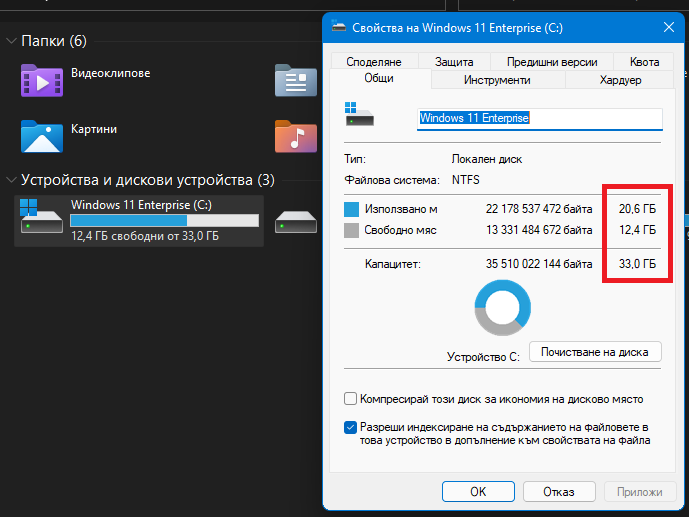The width and height of the screenshot is (689, 517).
Task: Click the 13 331 484 672 байта value
Action: [x=539, y=230]
